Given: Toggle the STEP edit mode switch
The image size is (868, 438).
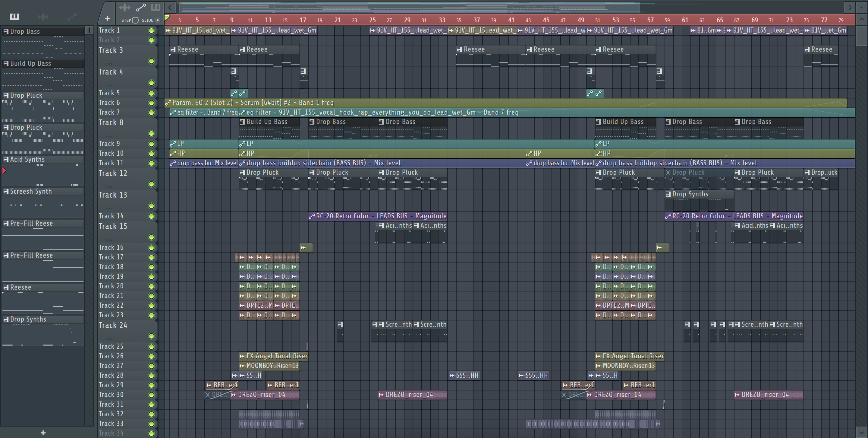Looking at the screenshot, I should point(135,20).
